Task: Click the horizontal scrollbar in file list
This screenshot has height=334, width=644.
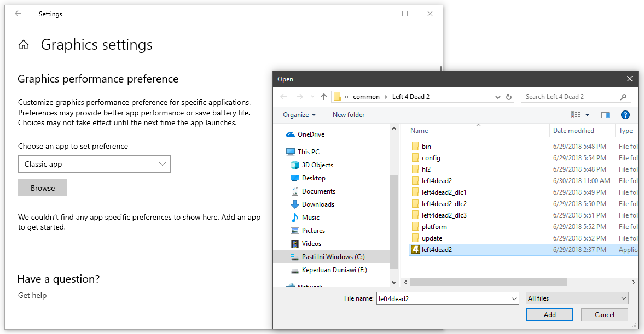Action: pyautogui.click(x=488, y=283)
